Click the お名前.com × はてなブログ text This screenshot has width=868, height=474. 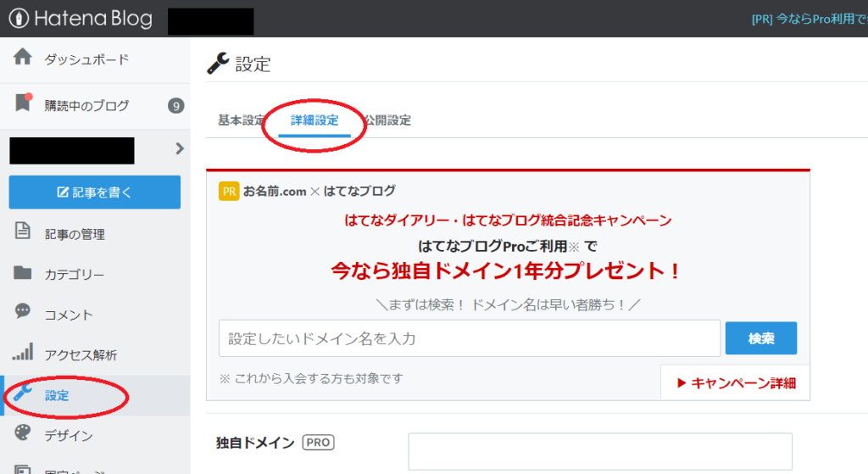320,191
